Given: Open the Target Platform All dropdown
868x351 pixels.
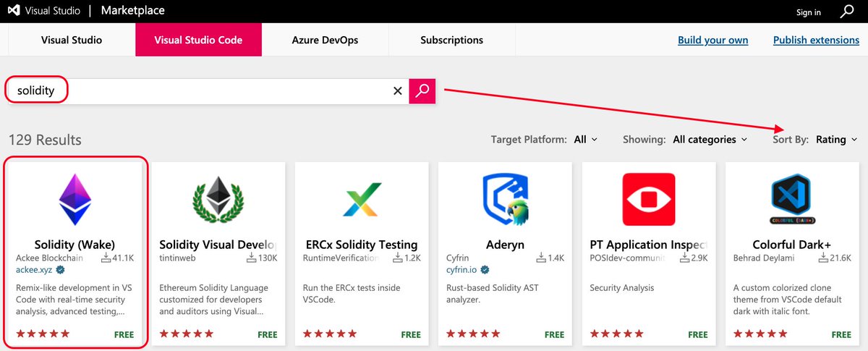Looking at the screenshot, I should [x=585, y=139].
